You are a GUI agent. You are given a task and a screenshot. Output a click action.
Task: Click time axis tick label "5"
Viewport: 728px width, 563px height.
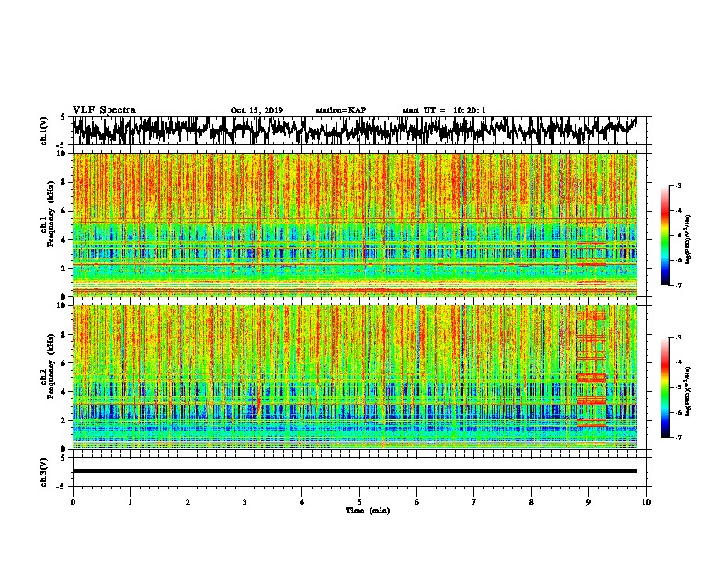359,502
